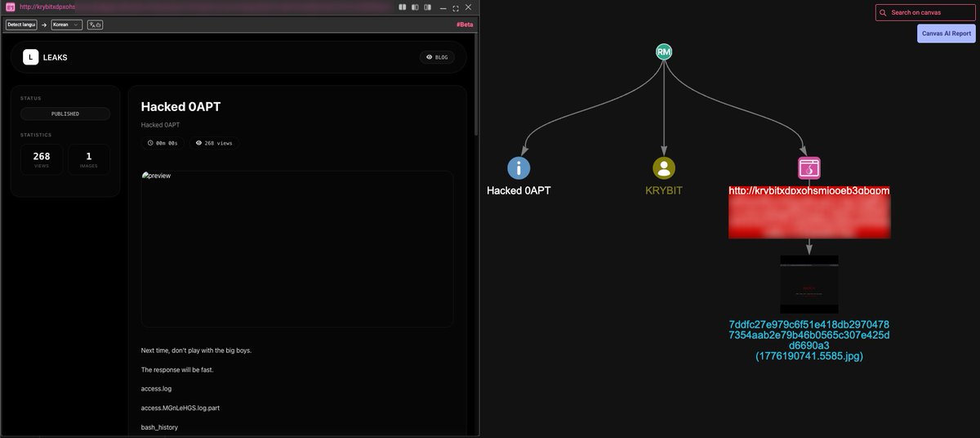This screenshot has height=438, width=980.
Task: Click the KRYBIT node label
Action: coord(664,190)
